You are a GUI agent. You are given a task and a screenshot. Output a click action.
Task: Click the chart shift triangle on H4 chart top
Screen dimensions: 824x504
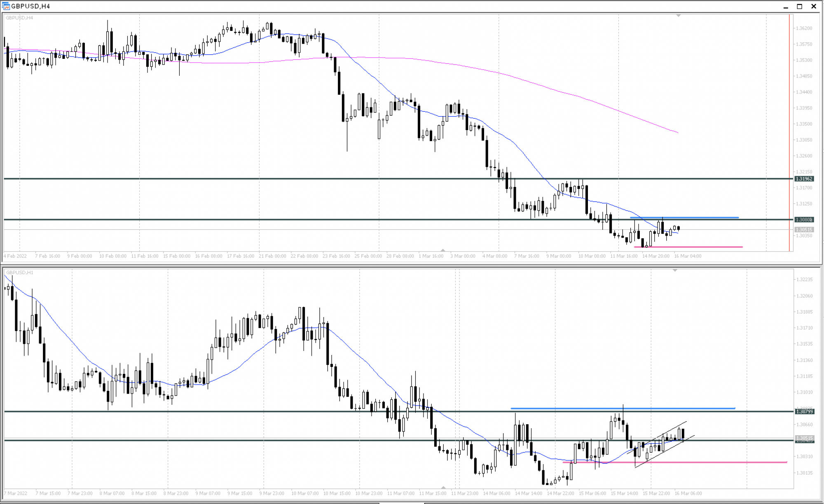[x=679, y=16]
